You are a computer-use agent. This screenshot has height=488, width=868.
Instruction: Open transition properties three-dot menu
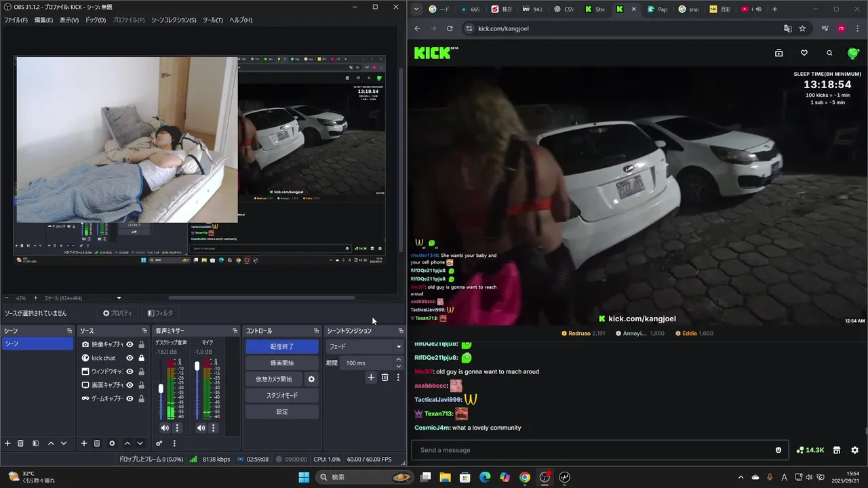click(398, 378)
